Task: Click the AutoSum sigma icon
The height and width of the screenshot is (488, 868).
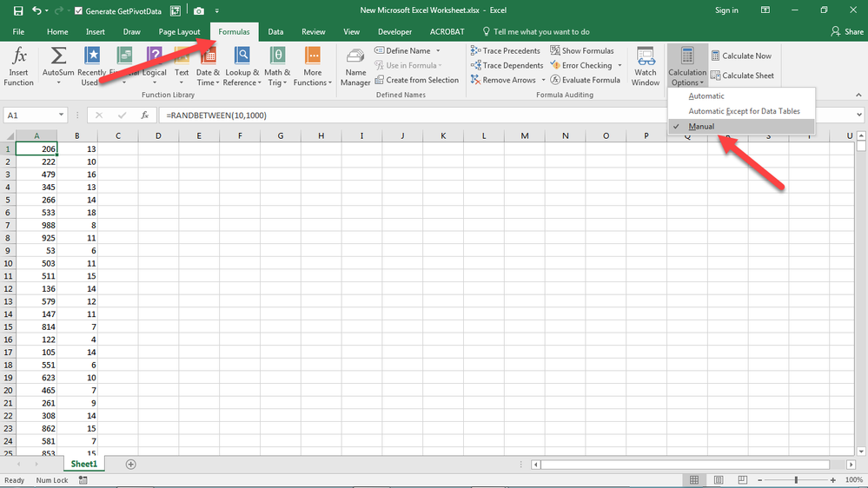Action: click(x=58, y=56)
